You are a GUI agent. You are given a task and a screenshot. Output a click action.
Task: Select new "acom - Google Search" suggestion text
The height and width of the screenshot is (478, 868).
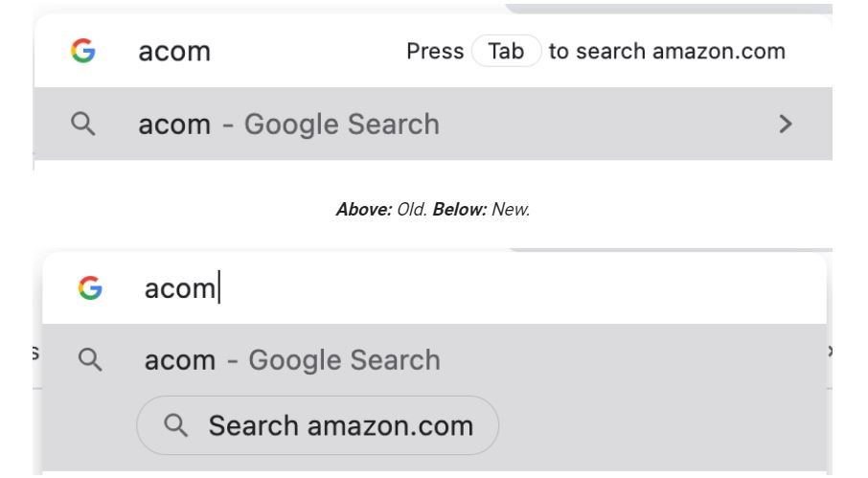click(292, 360)
